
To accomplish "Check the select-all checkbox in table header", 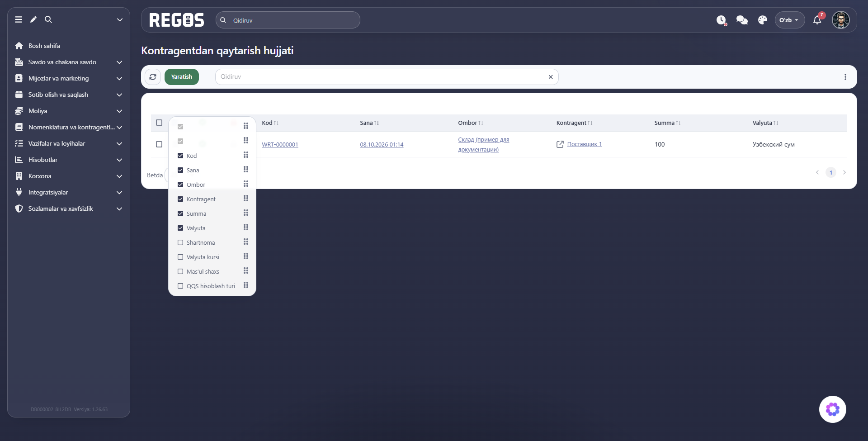I will point(159,123).
